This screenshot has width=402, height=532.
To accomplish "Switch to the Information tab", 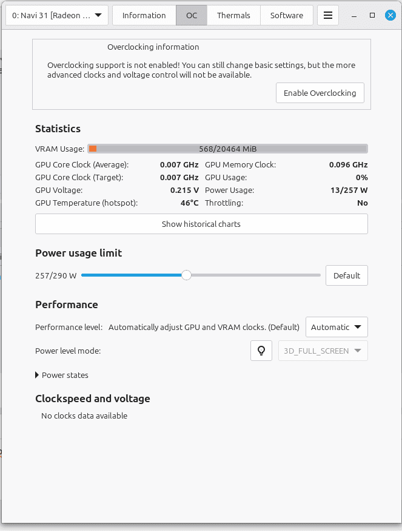I will coord(144,15).
